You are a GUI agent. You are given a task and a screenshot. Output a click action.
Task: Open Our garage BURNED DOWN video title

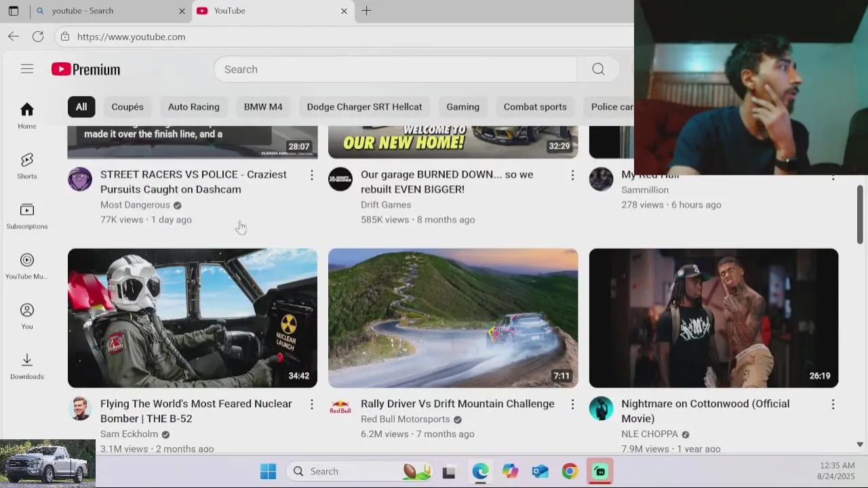coord(447,182)
